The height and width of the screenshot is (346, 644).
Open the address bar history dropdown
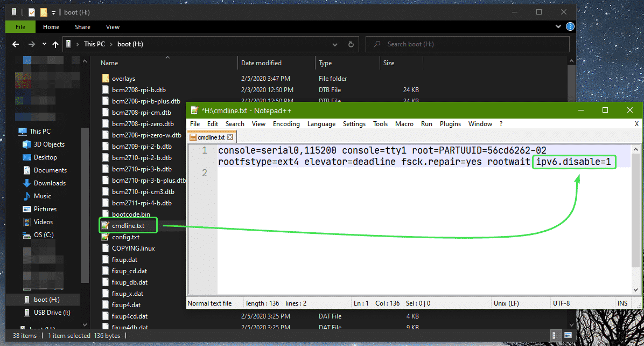[336, 44]
